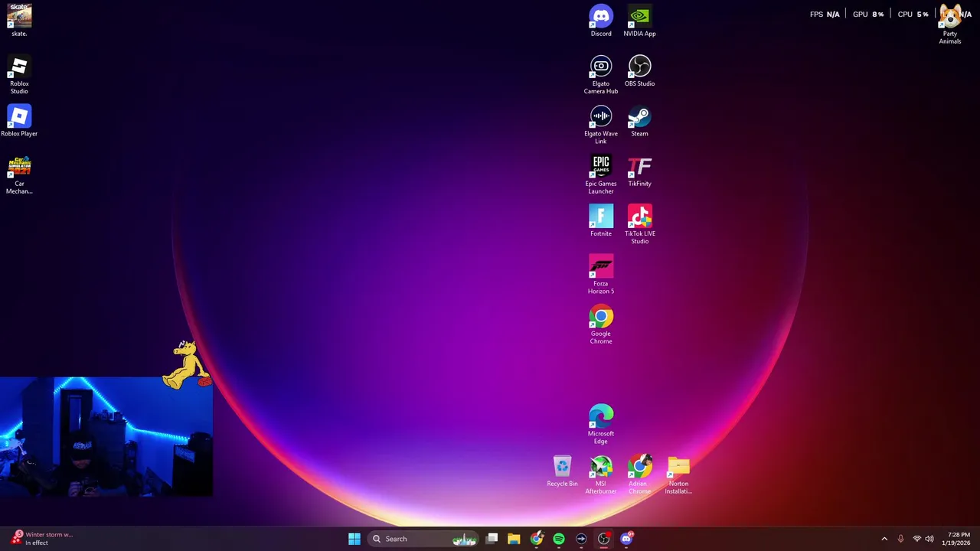980x551 pixels.
Task: Select the Discord desktop shortcut
Action: coord(601,20)
